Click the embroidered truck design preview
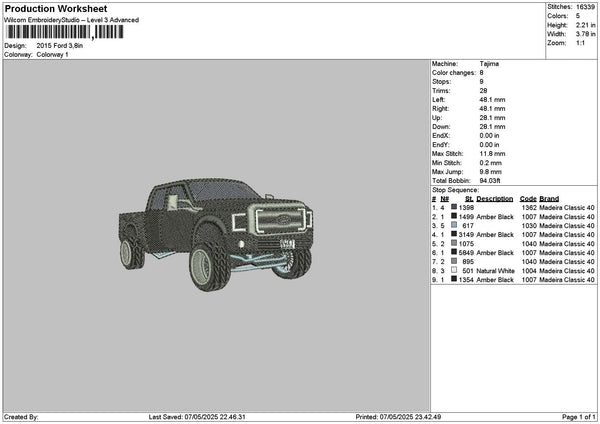This screenshot has height=424, width=600. [x=216, y=234]
